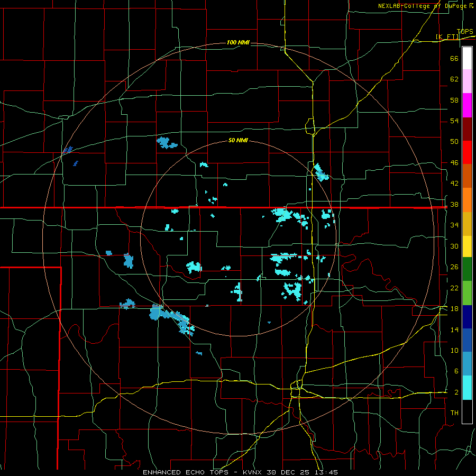Select the dark orange legend swatch

(467, 176)
